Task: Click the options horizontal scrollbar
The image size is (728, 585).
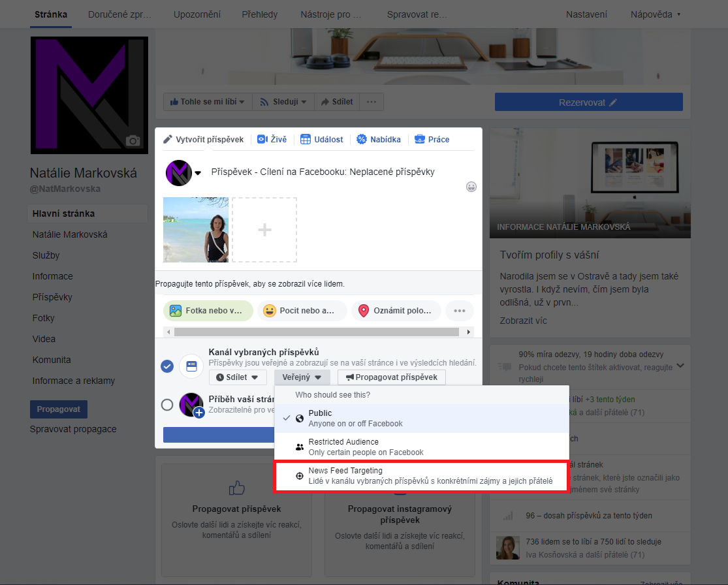Action: 317,332
